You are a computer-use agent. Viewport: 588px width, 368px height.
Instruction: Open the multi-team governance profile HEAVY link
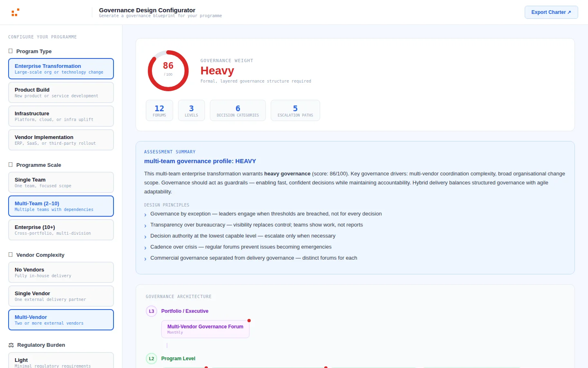[200, 161]
